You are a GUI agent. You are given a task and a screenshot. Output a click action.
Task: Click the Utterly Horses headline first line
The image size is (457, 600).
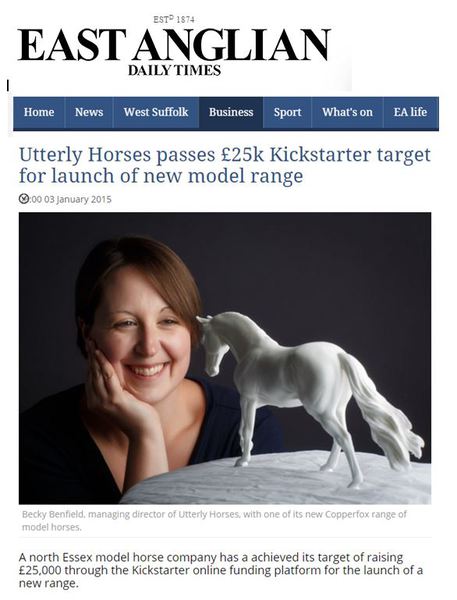pyautogui.click(x=225, y=155)
